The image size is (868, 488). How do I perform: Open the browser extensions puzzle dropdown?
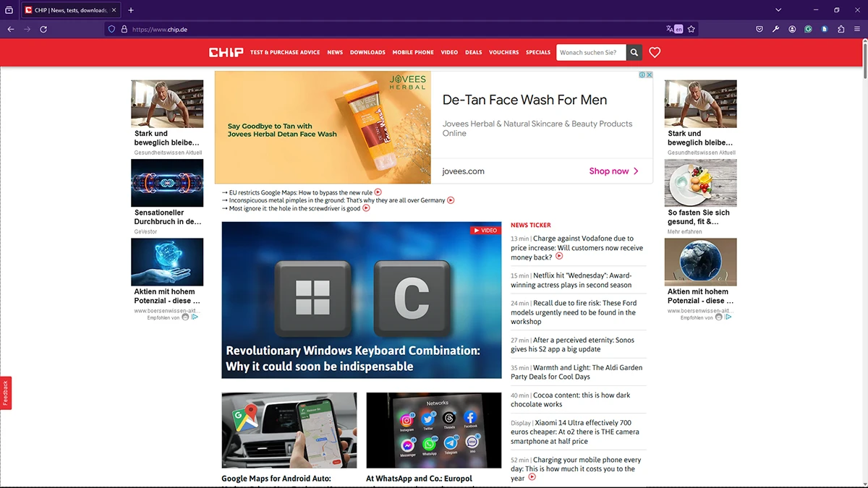[x=841, y=29]
